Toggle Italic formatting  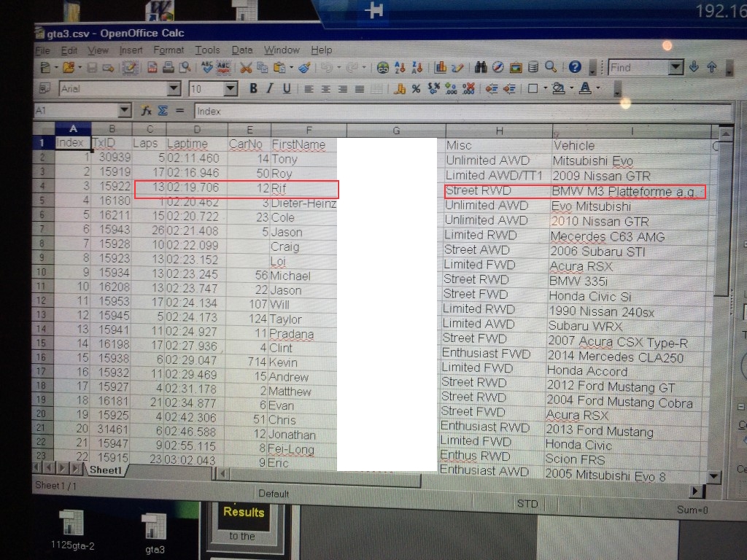270,88
